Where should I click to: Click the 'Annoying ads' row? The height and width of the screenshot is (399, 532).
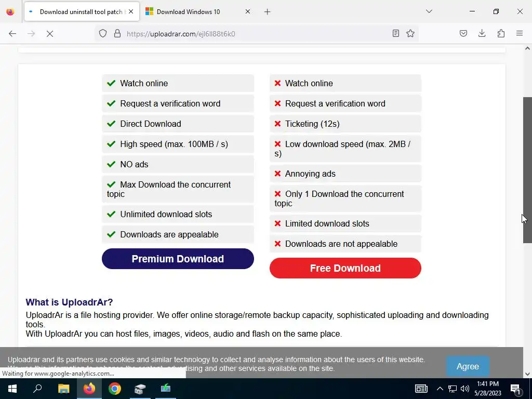[345, 174]
